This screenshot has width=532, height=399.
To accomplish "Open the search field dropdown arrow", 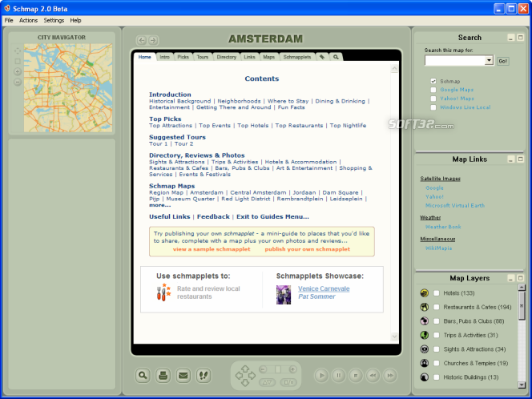I will tap(489, 60).
